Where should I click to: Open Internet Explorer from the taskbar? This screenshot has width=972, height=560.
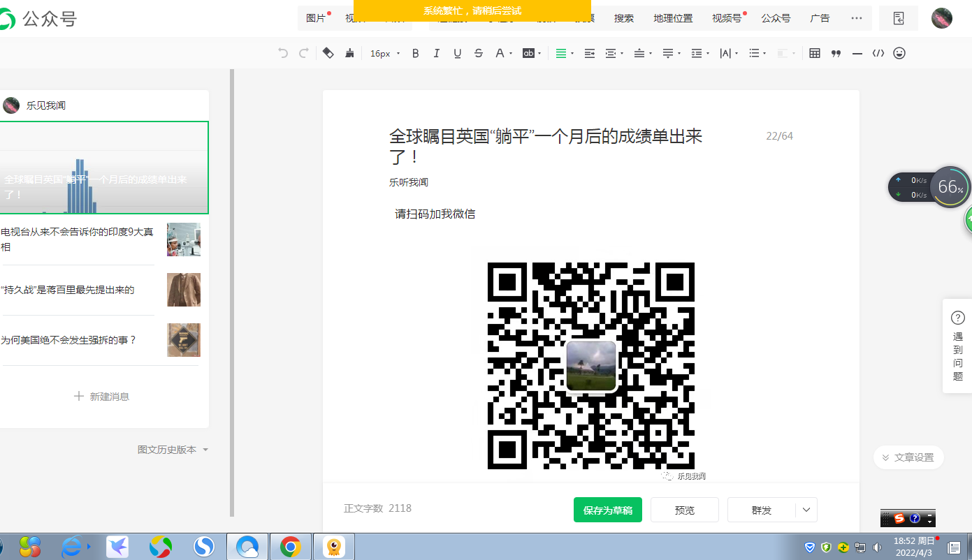[x=72, y=547]
